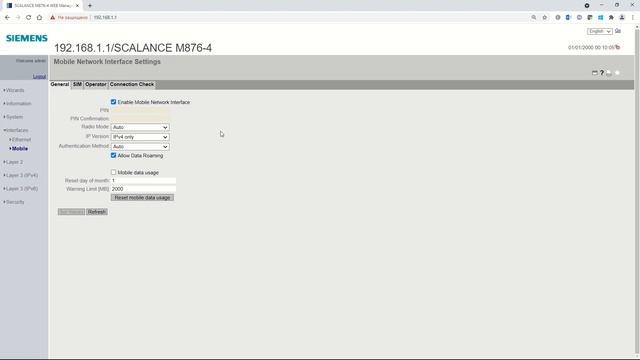Click the PIN input field
Viewport: 640px width, 360px height.
[x=140, y=110]
